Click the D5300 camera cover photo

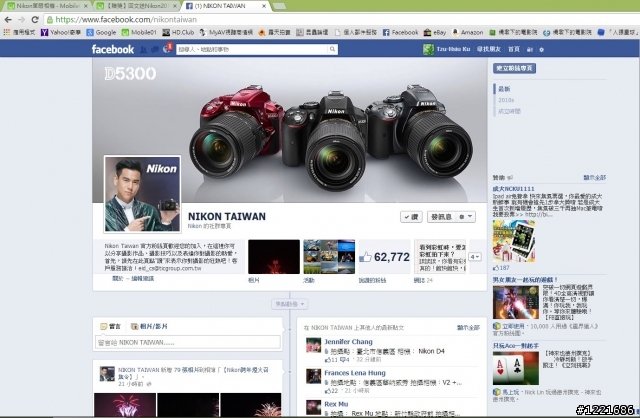tap(290, 131)
